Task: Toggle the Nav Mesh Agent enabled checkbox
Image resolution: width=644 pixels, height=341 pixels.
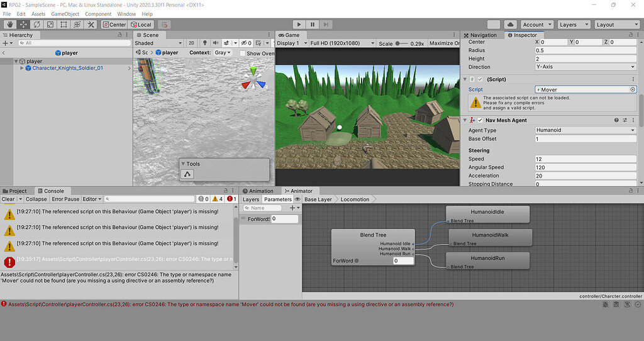Action: point(480,120)
